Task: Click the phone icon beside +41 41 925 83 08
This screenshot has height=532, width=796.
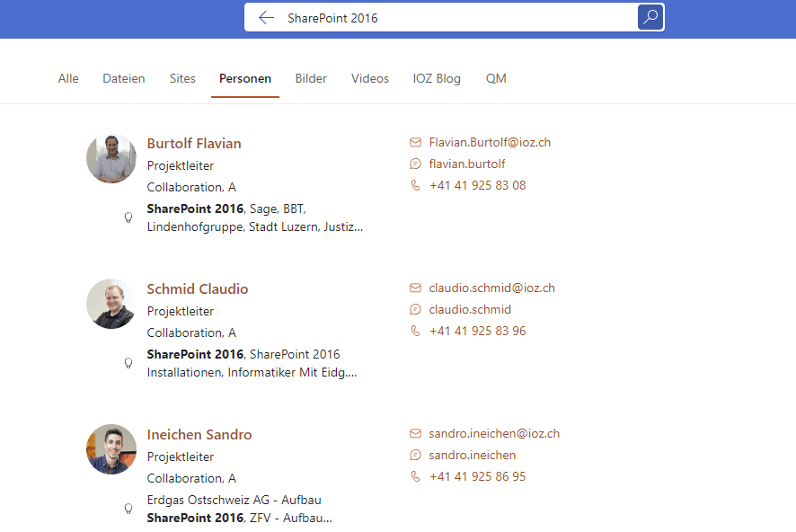Action: tap(415, 185)
